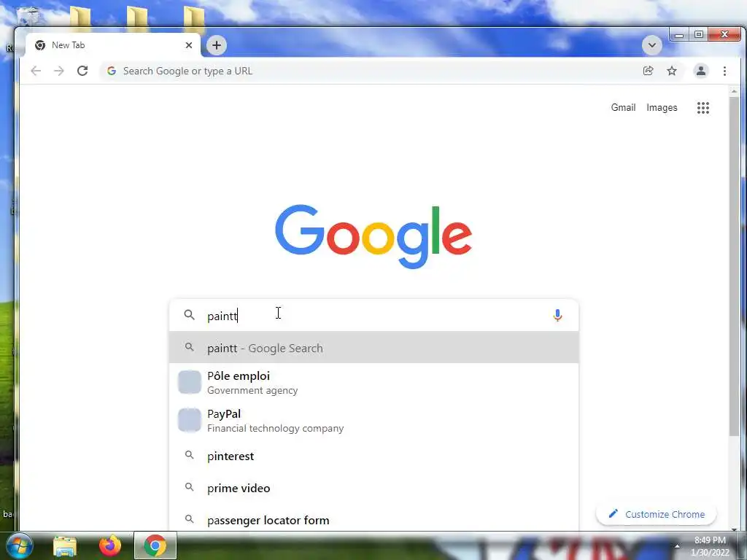Click the Google logo
Viewport: 747px width, 560px height.
coord(373,237)
